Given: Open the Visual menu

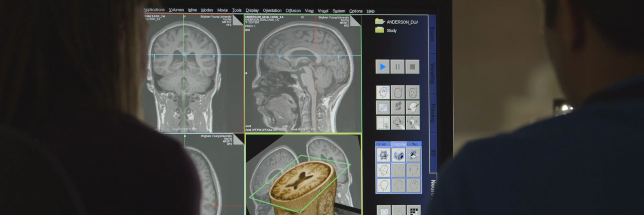Looking at the screenshot, I should click(x=323, y=11).
